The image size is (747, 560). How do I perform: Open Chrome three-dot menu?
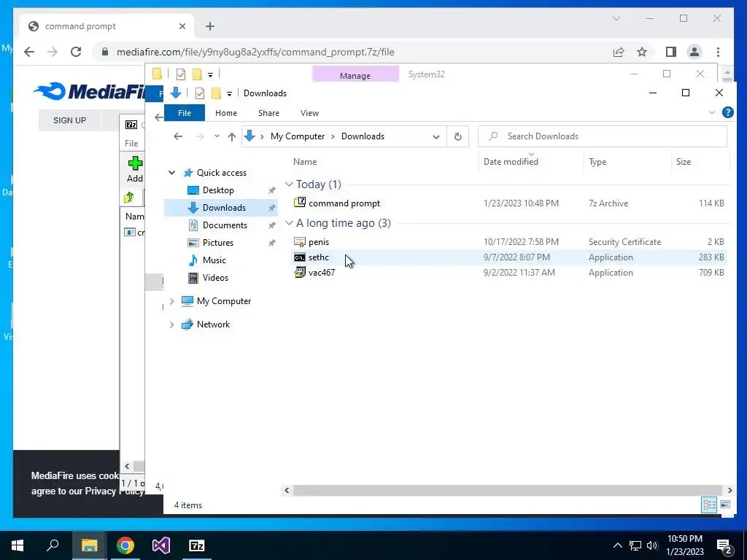pyautogui.click(x=718, y=52)
